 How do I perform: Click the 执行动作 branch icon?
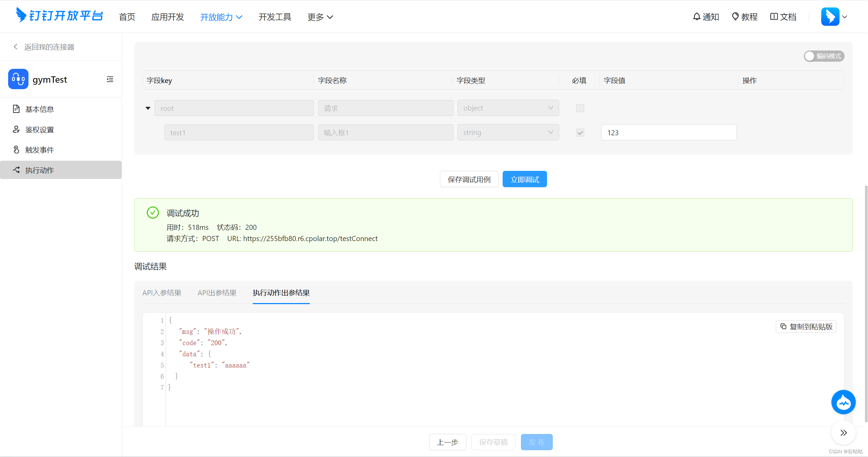point(16,170)
